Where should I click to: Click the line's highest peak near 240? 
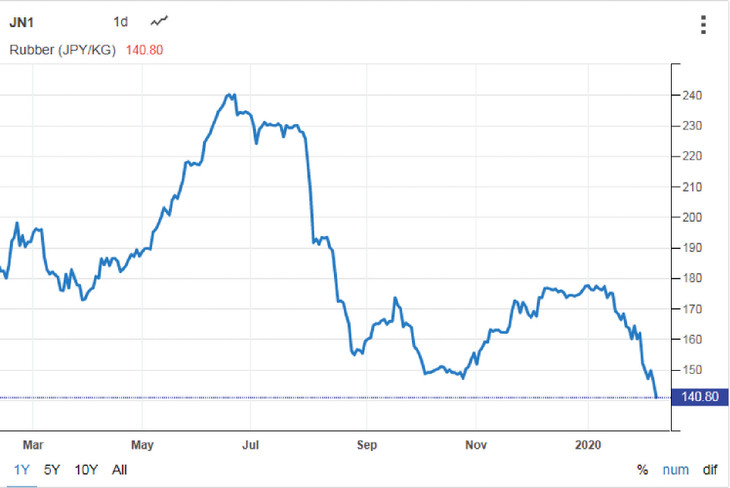point(231,95)
